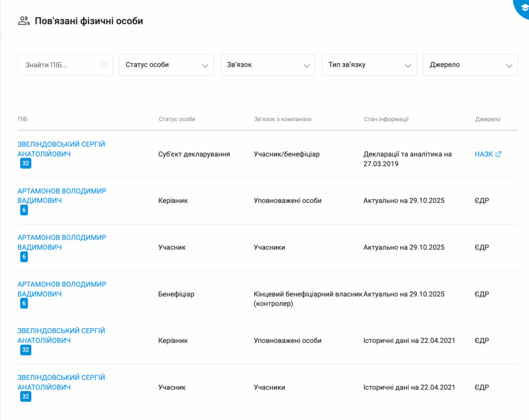
Task: Click the people icon beside the heading
Action: (24, 21)
